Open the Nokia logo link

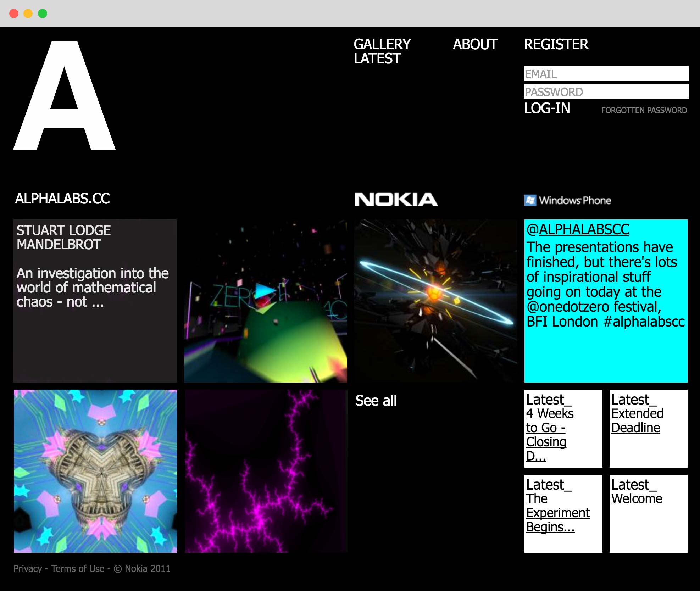coord(396,200)
